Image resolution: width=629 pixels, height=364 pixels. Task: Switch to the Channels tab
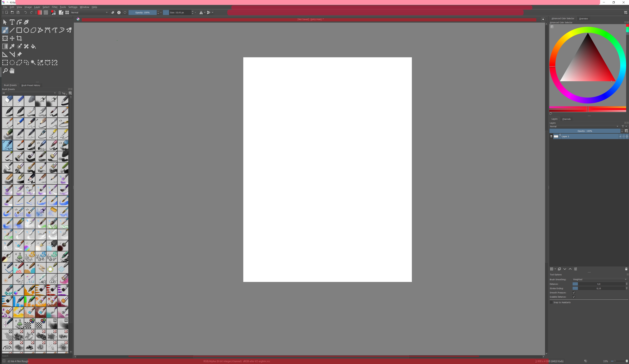point(566,119)
